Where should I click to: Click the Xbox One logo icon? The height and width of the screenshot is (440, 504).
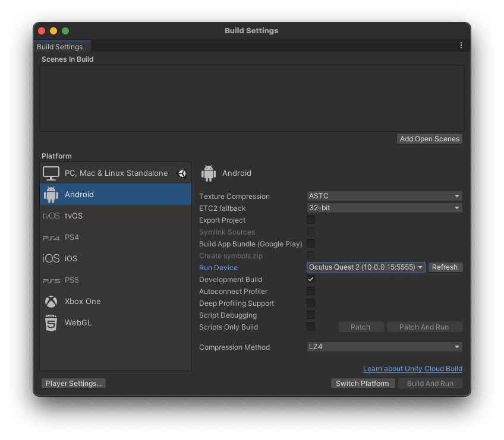51,302
